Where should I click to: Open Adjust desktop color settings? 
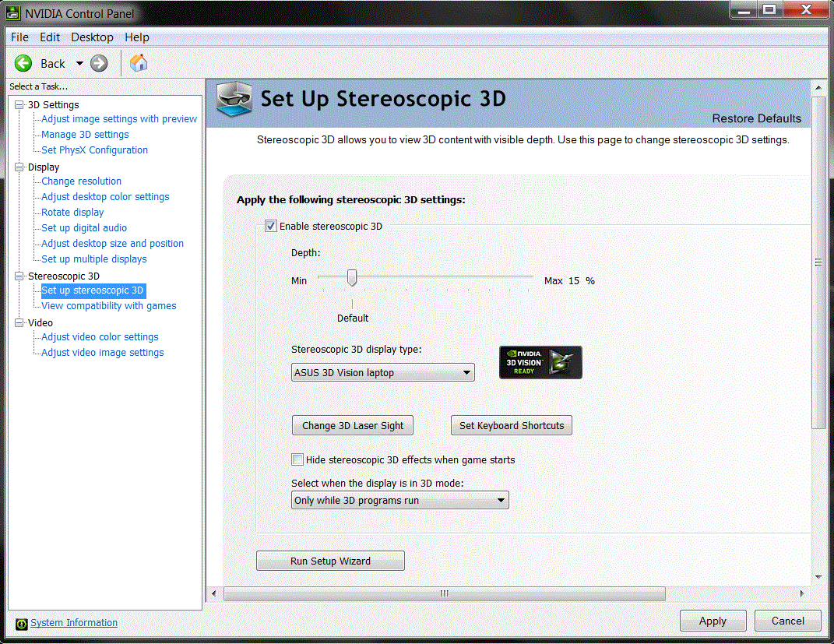click(x=105, y=197)
